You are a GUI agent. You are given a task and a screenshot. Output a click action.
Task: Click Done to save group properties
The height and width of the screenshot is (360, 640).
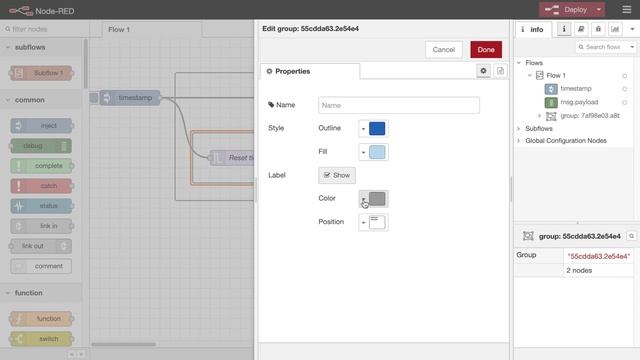click(486, 49)
